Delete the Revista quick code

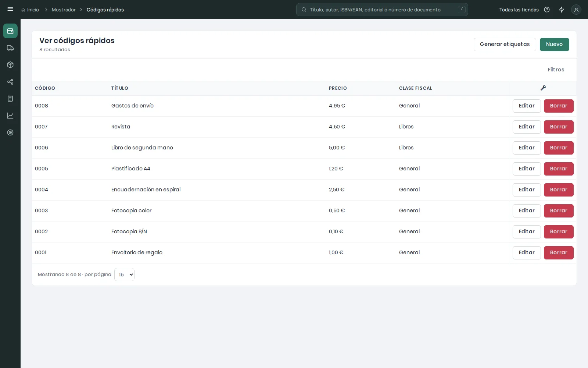point(559,127)
